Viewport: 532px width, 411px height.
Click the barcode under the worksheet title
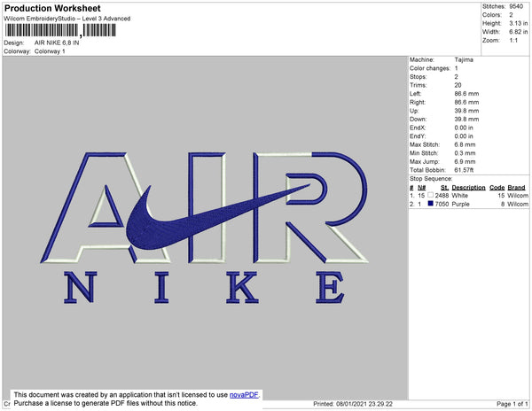[60, 30]
